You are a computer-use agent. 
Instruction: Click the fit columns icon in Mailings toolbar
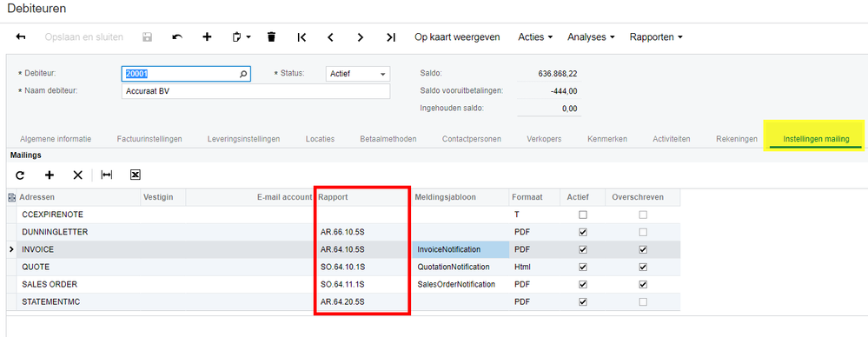(x=106, y=175)
